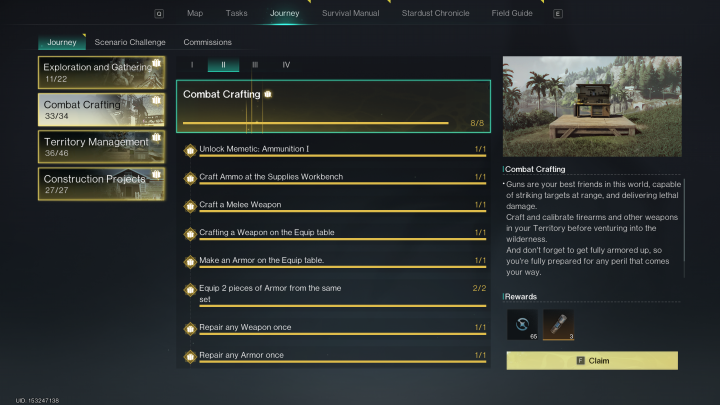Click badge icon for Crafting a Weapon task
Viewport: 720px width, 405px height.
coord(190,234)
